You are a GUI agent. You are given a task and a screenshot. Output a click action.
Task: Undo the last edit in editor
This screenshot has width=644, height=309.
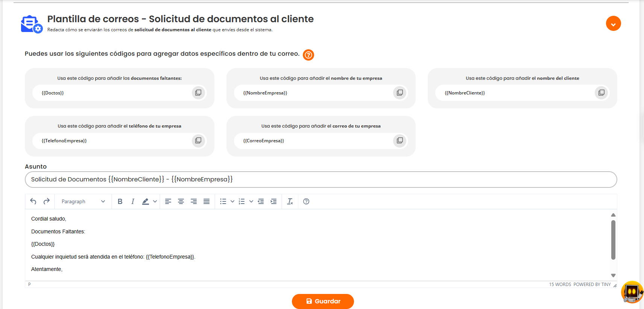[x=33, y=201]
